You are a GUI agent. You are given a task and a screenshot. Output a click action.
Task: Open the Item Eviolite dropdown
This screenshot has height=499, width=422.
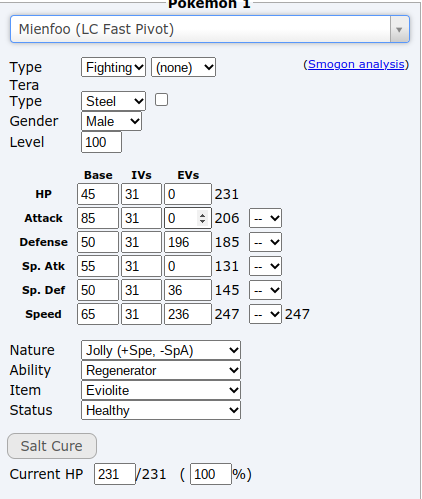(161, 390)
